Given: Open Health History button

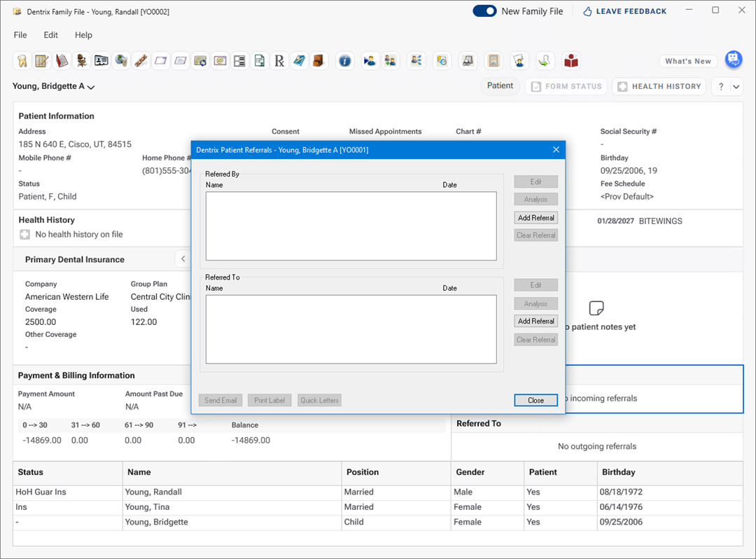Looking at the screenshot, I should point(659,86).
